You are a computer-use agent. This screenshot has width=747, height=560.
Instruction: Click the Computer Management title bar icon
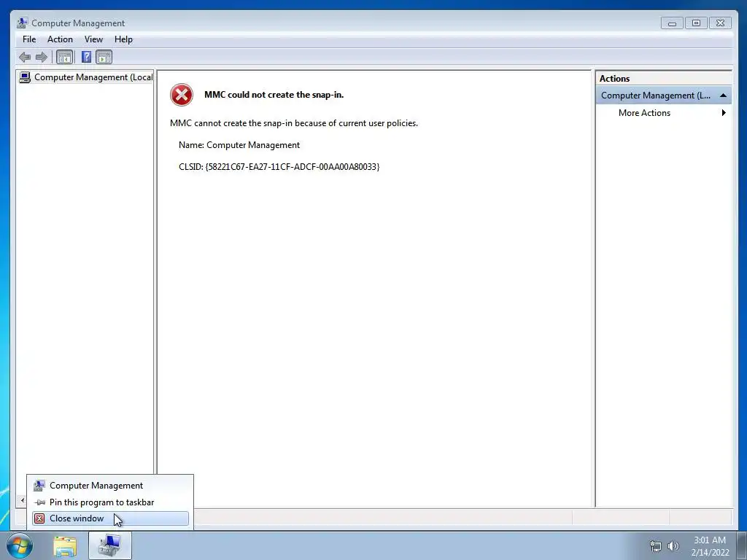click(x=22, y=23)
